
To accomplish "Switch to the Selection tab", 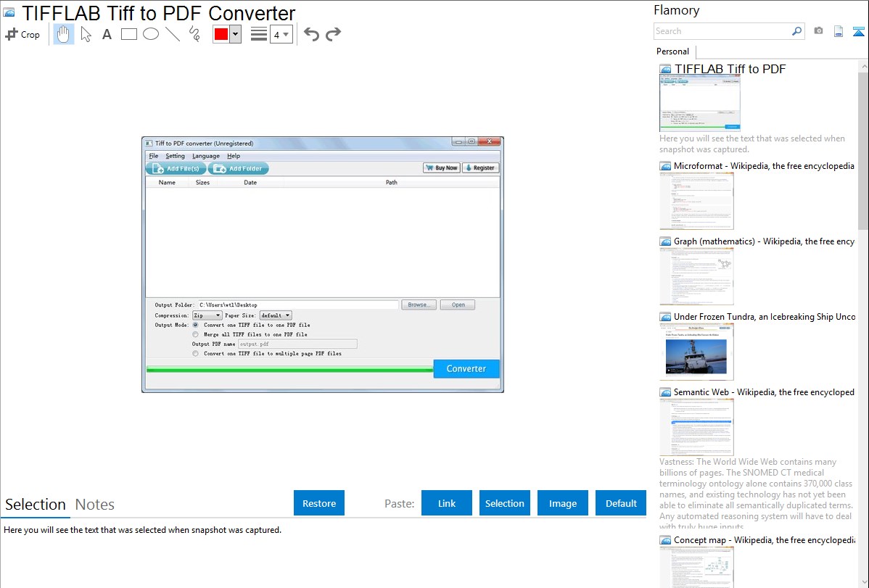I will [x=36, y=505].
